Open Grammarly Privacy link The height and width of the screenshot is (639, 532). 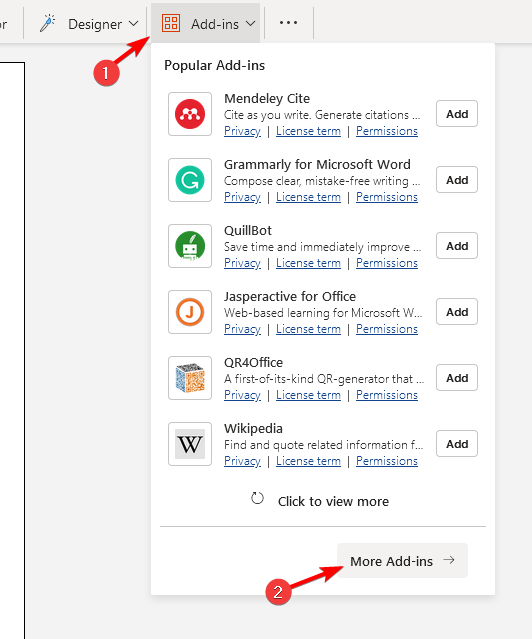pos(242,197)
